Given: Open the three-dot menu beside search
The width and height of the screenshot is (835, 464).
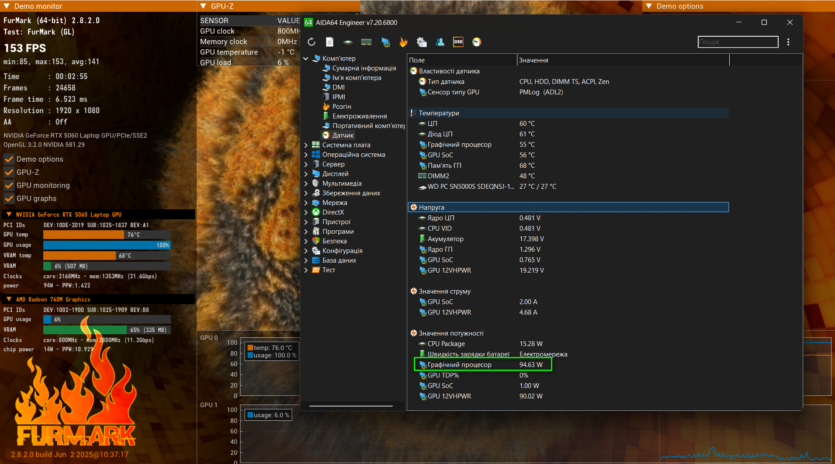Looking at the screenshot, I should (x=790, y=42).
